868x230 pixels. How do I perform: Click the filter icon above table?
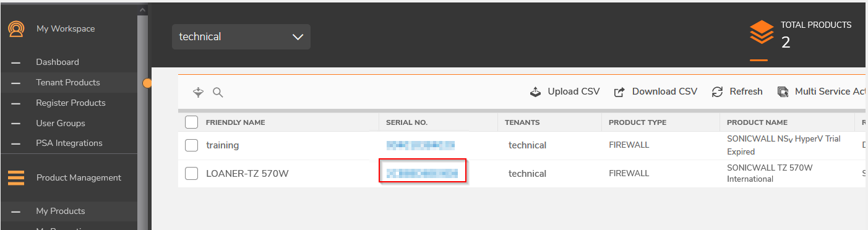[x=199, y=92]
